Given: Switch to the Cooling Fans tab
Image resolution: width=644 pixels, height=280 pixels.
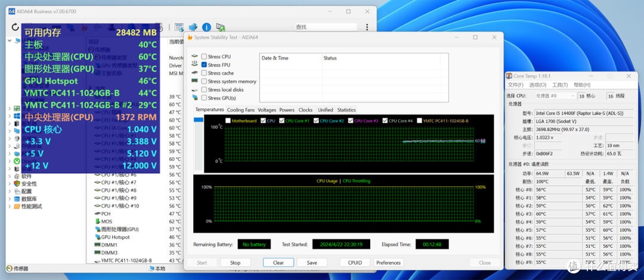Looking at the screenshot, I should 241,110.
